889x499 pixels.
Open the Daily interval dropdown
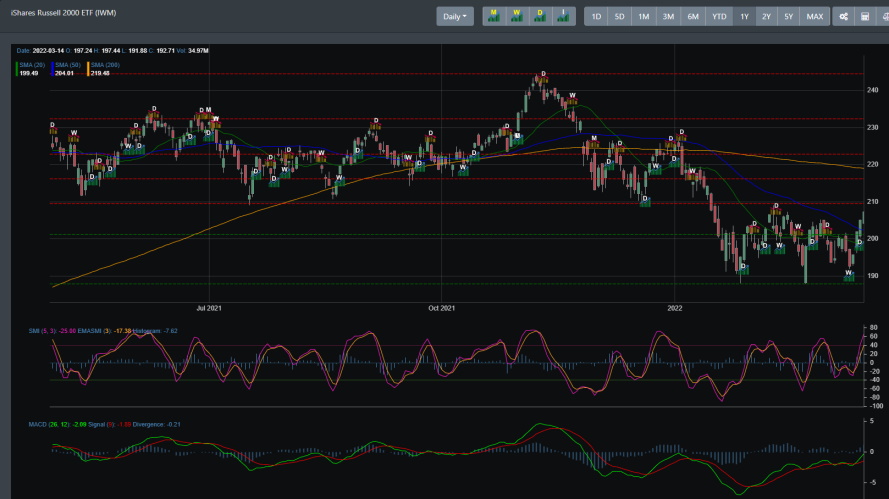(x=455, y=16)
